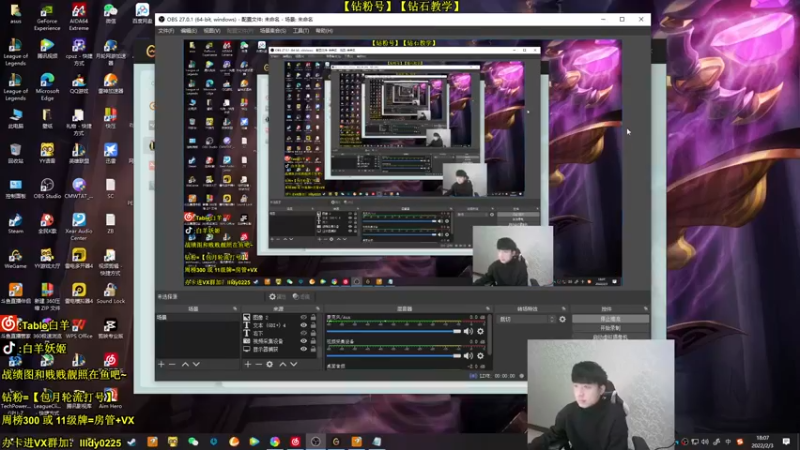Open the 编辑(E) menu in OBS
800x450 pixels.
pyautogui.click(x=189, y=31)
